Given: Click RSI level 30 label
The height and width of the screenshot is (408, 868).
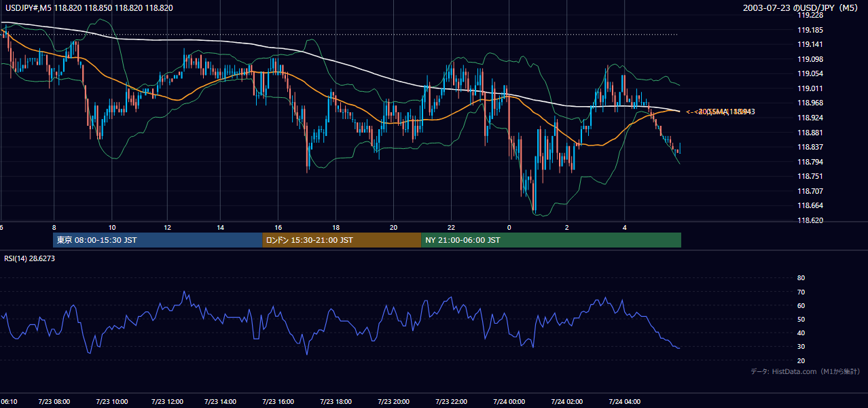Looking at the screenshot, I should [801, 347].
